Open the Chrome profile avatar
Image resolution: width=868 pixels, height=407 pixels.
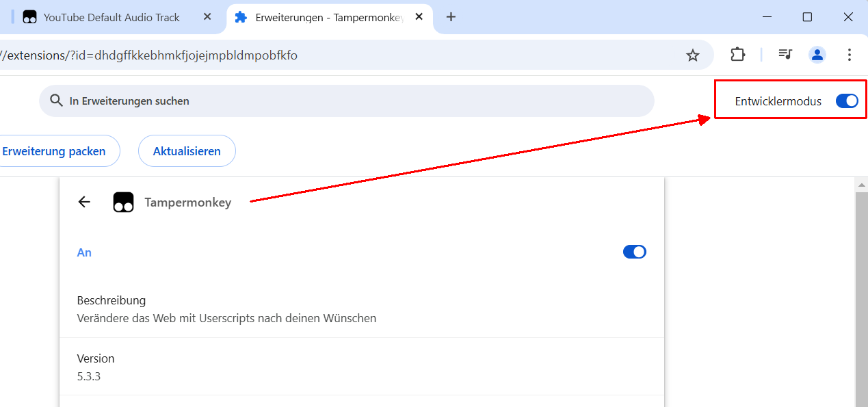[x=817, y=55]
